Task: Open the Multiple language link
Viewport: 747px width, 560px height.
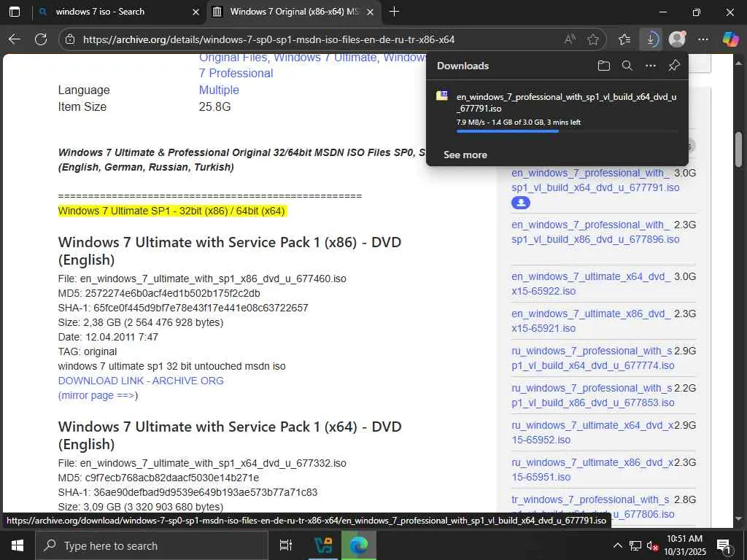Action: point(219,90)
